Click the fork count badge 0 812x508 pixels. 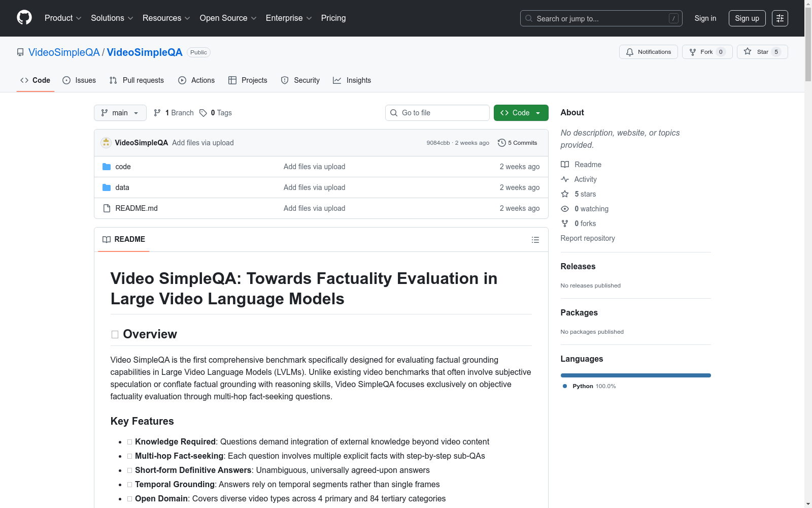pos(721,52)
